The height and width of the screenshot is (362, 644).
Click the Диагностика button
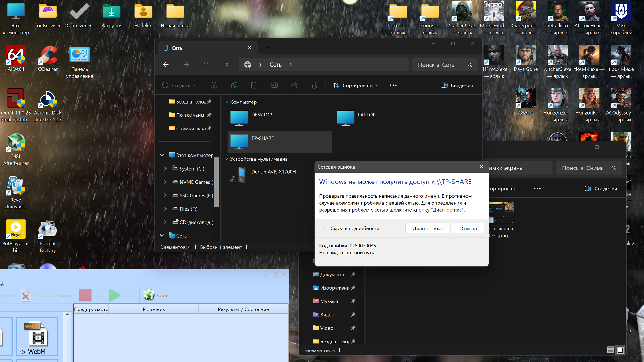click(x=427, y=228)
